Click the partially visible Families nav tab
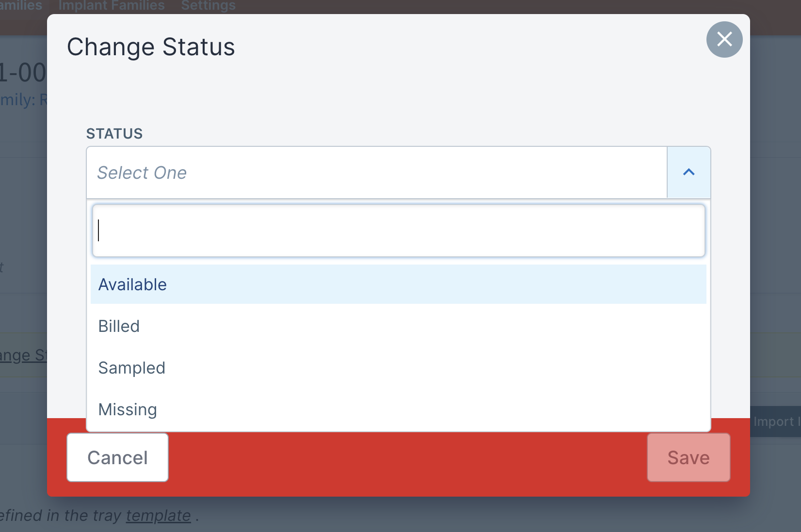Screen dimensions: 801x532 [x=21, y=6]
